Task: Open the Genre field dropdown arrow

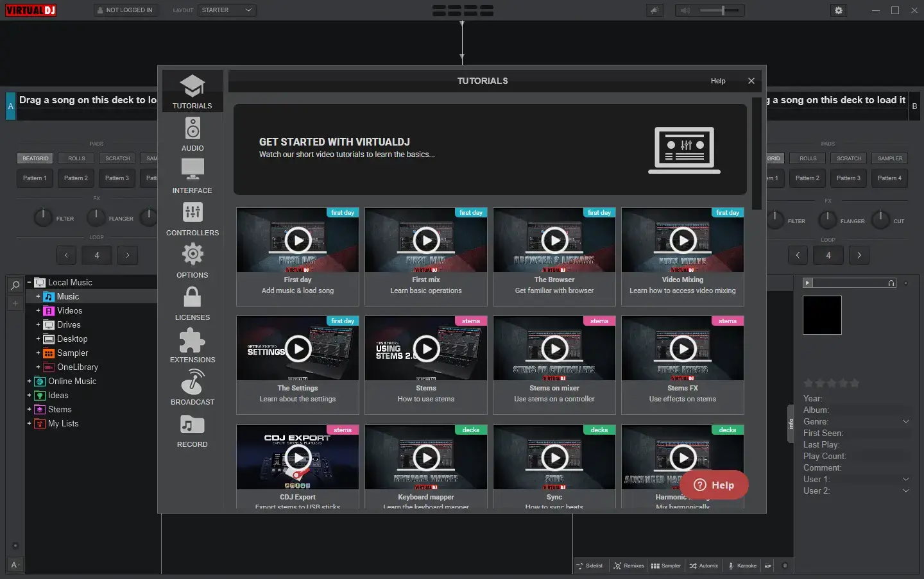Action: point(906,421)
